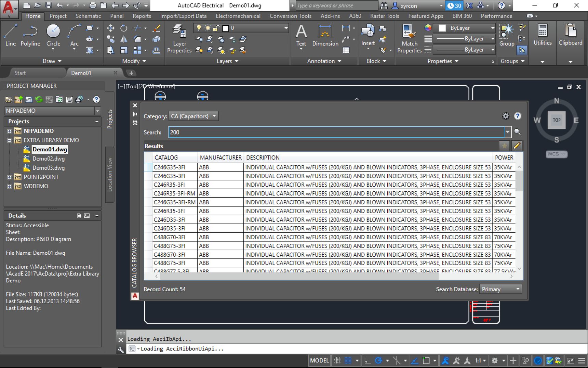588x368 pixels.
Task: Open the Reports ribbon tab
Action: (142, 16)
